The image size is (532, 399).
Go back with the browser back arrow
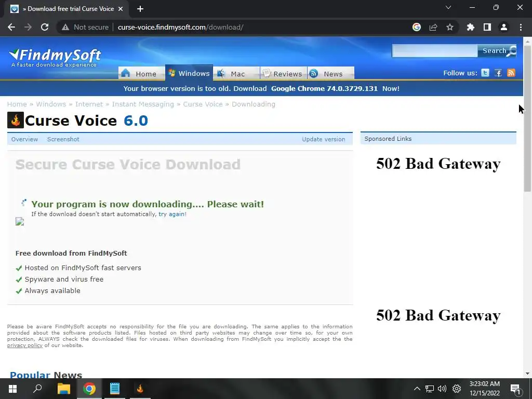point(11,27)
